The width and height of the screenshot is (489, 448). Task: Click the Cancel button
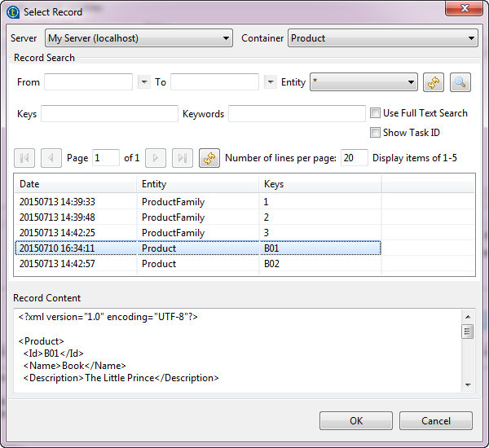click(436, 421)
